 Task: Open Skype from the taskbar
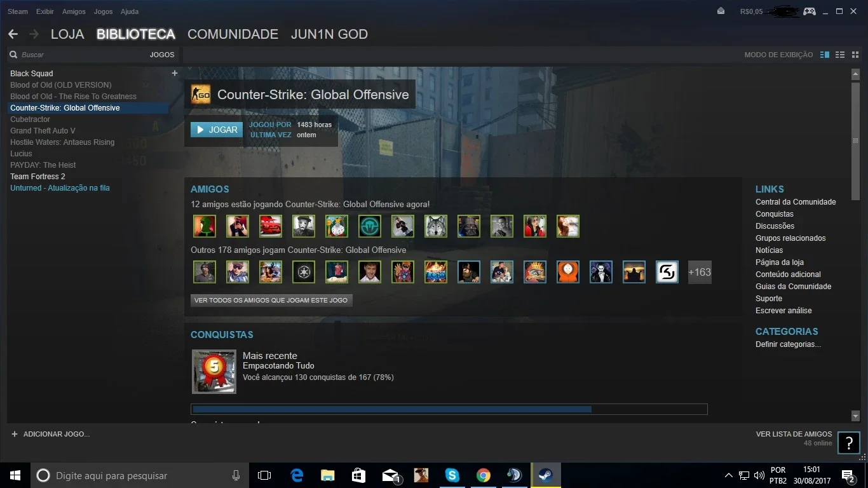[x=452, y=475]
